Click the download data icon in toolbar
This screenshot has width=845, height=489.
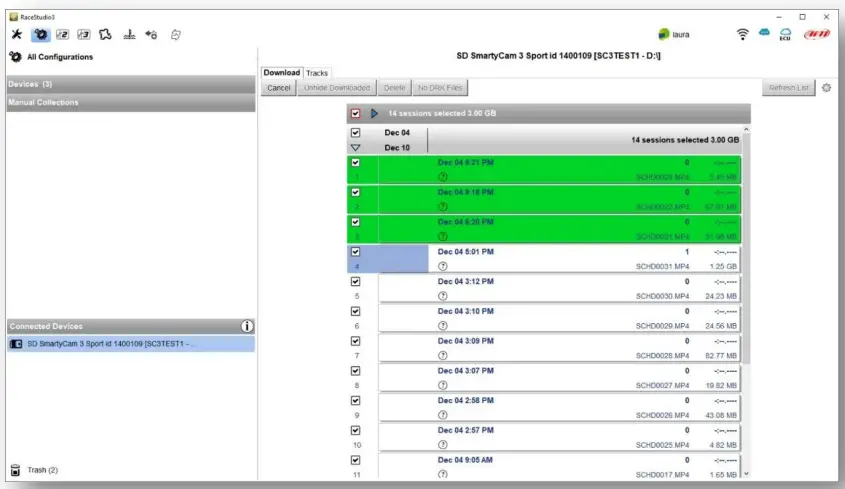pos(129,35)
